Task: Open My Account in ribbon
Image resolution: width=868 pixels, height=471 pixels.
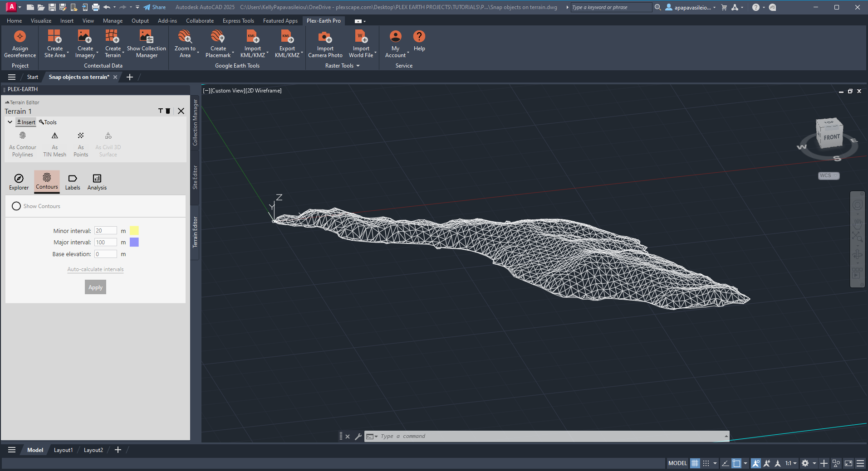Action: pyautogui.click(x=396, y=44)
